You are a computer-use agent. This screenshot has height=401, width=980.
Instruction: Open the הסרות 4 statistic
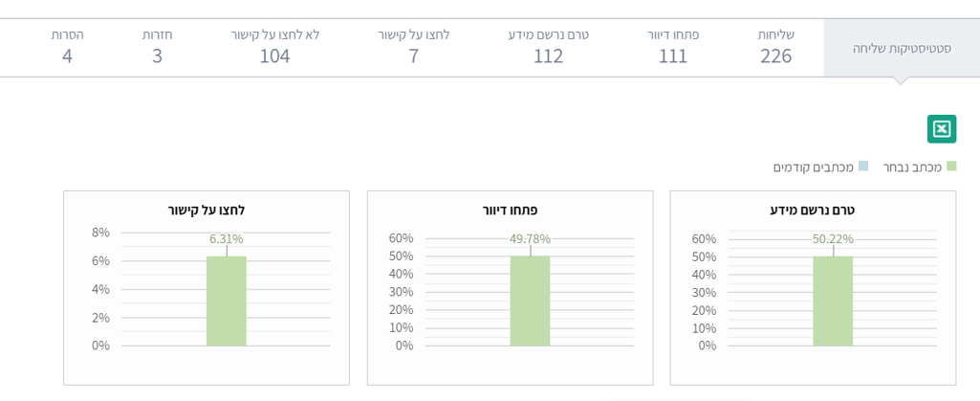coord(67,47)
